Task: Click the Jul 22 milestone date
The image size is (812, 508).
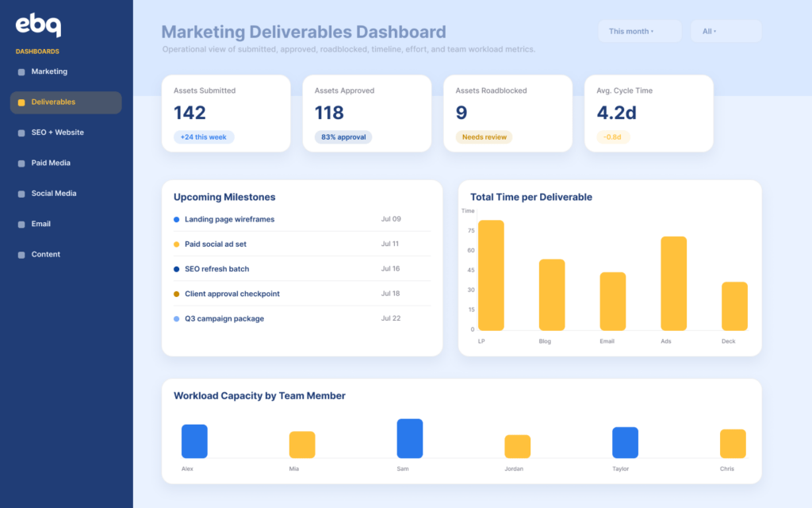Action: tap(391, 318)
